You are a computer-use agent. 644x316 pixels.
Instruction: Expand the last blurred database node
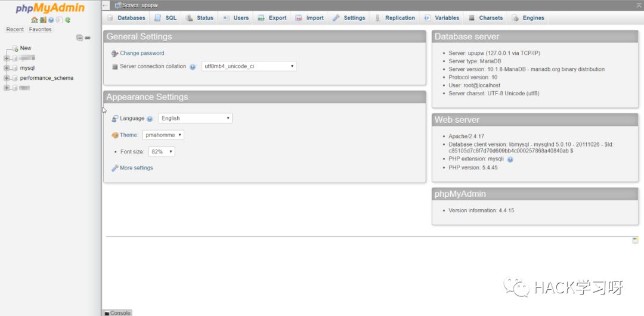pos(6,88)
